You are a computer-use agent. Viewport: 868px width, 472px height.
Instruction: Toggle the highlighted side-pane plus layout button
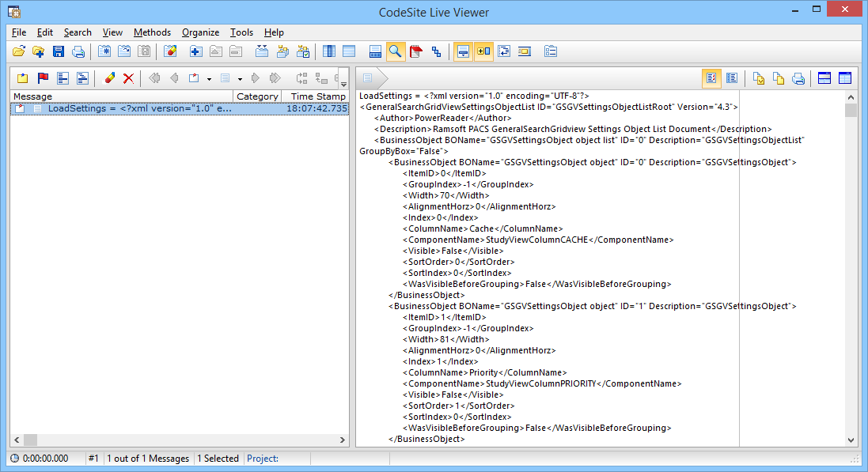(483, 51)
